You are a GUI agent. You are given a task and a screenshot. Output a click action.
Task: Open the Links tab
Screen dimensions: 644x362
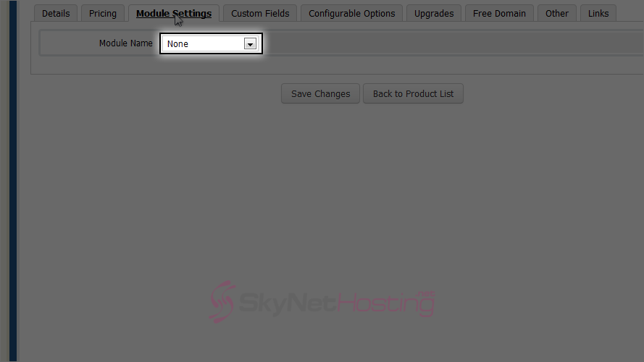coord(598,14)
